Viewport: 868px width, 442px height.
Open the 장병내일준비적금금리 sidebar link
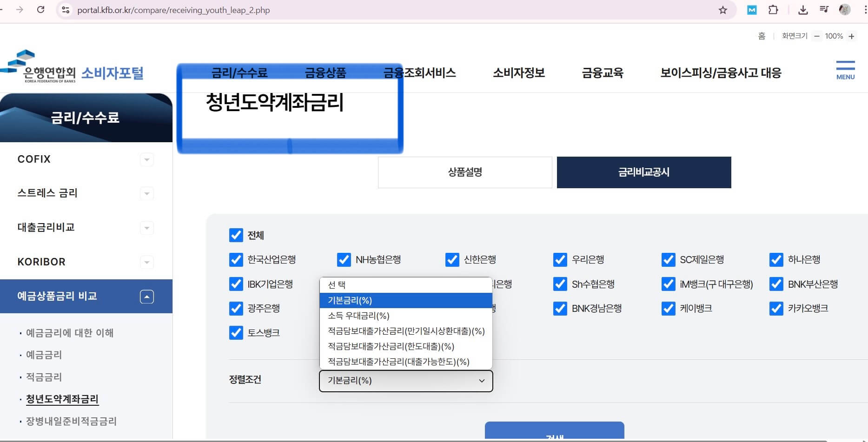click(71, 421)
